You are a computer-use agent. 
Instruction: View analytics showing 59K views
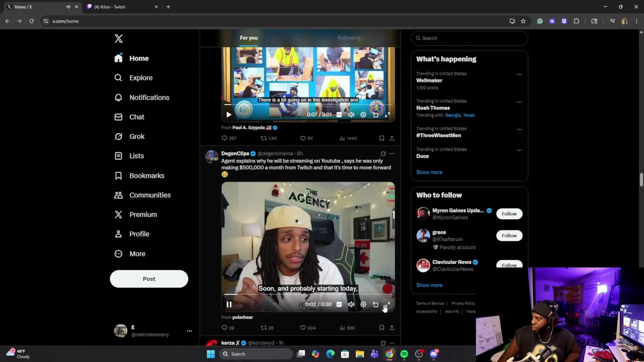pos(347,328)
